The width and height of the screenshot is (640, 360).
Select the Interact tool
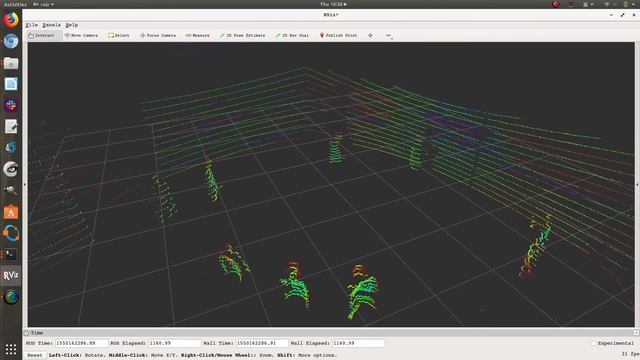click(x=41, y=36)
